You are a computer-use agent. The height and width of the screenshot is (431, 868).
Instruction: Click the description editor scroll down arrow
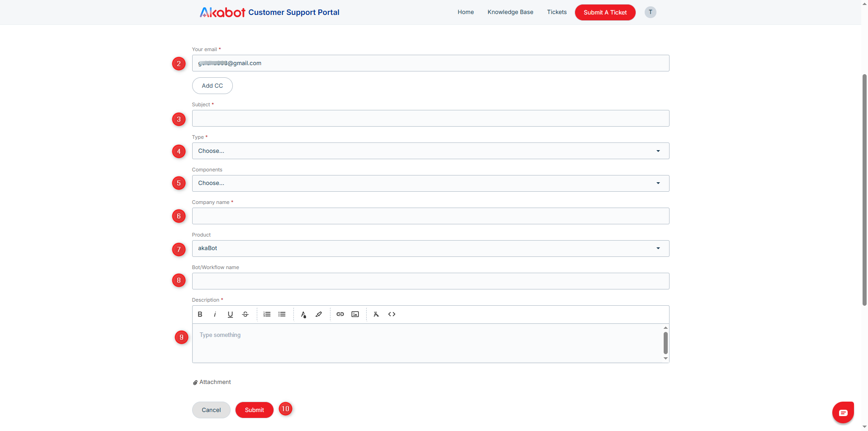[x=665, y=359]
